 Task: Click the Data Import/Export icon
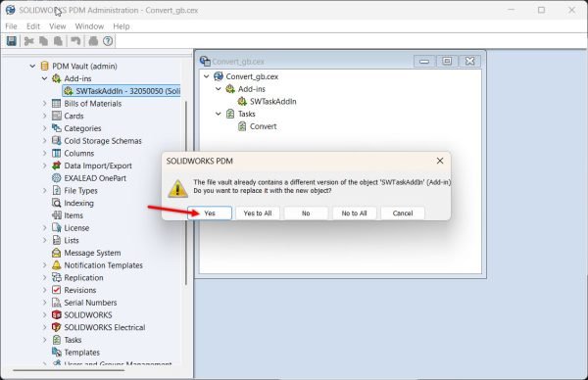56,166
